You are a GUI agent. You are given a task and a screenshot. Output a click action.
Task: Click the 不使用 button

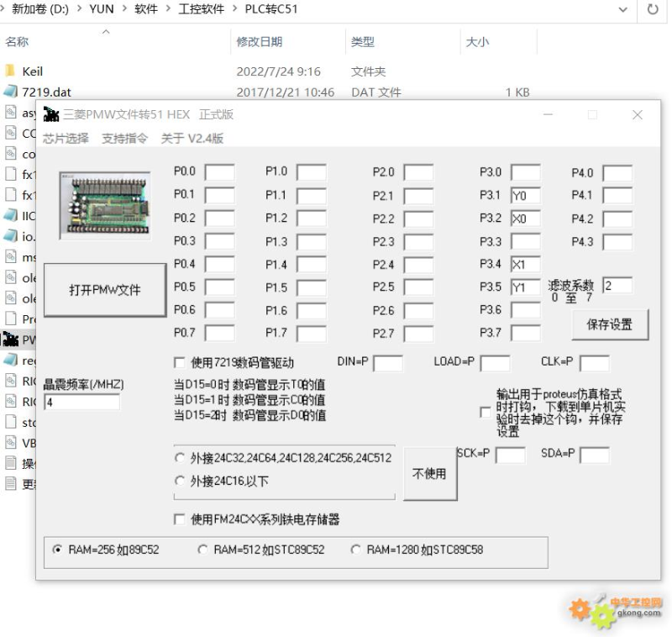(x=428, y=474)
